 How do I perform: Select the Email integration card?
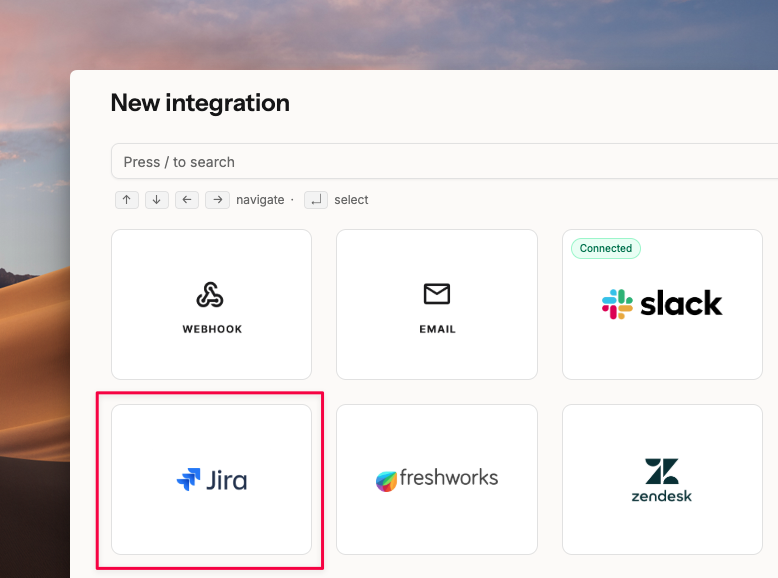[437, 305]
